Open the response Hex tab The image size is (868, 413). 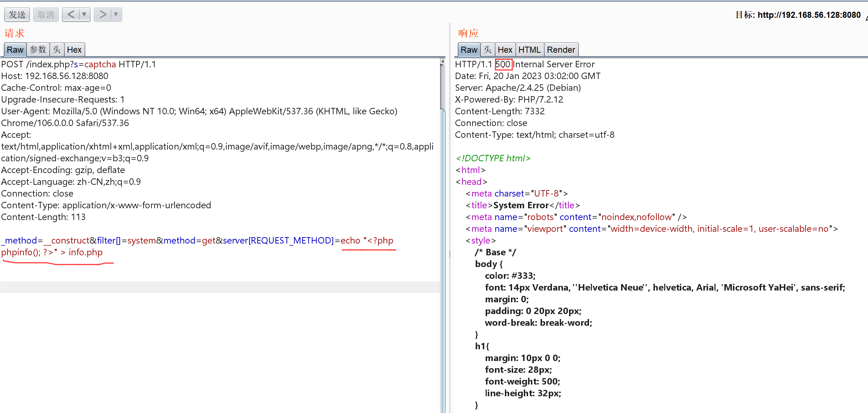(505, 49)
